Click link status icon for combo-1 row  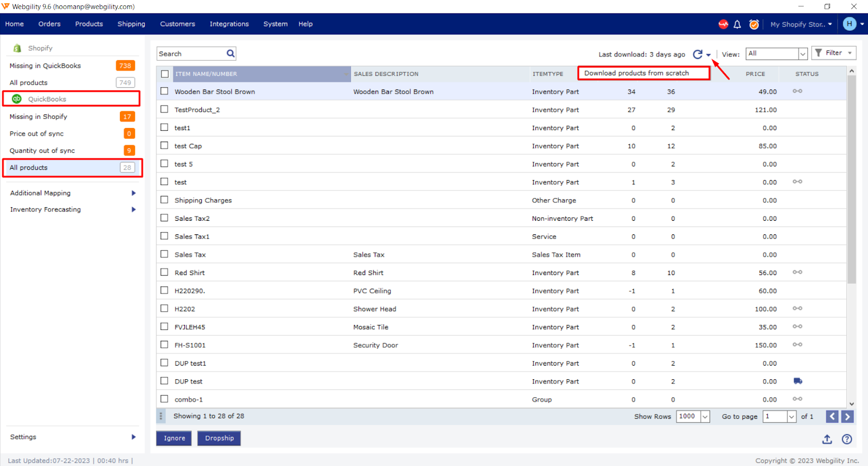coord(797,399)
